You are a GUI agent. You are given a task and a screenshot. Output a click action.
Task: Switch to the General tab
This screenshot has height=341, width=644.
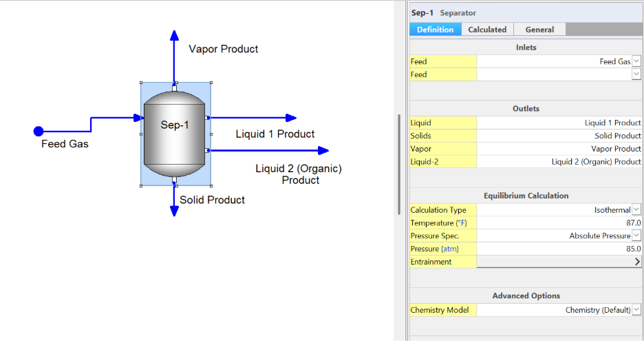(539, 30)
